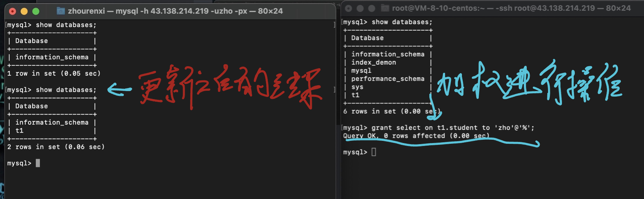Maximize the zhourenxi mysql terminal window
Image resolution: width=644 pixels, height=199 pixels.
pos(36,11)
